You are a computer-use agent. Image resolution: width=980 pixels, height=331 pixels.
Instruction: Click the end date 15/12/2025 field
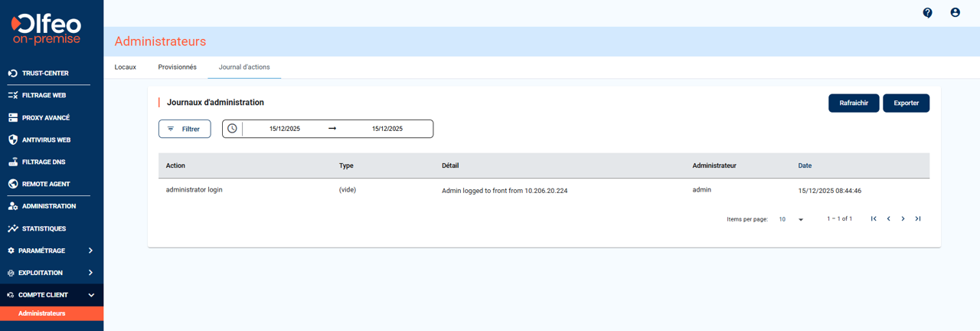387,129
